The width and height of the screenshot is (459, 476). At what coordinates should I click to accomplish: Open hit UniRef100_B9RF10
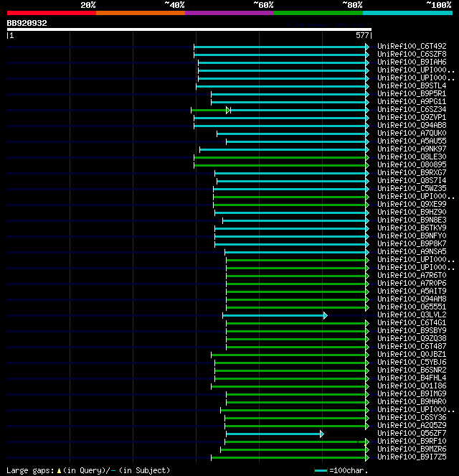tap(412, 441)
